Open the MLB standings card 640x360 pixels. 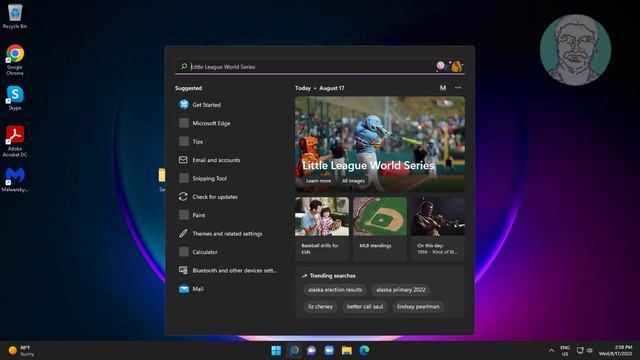pos(380,229)
